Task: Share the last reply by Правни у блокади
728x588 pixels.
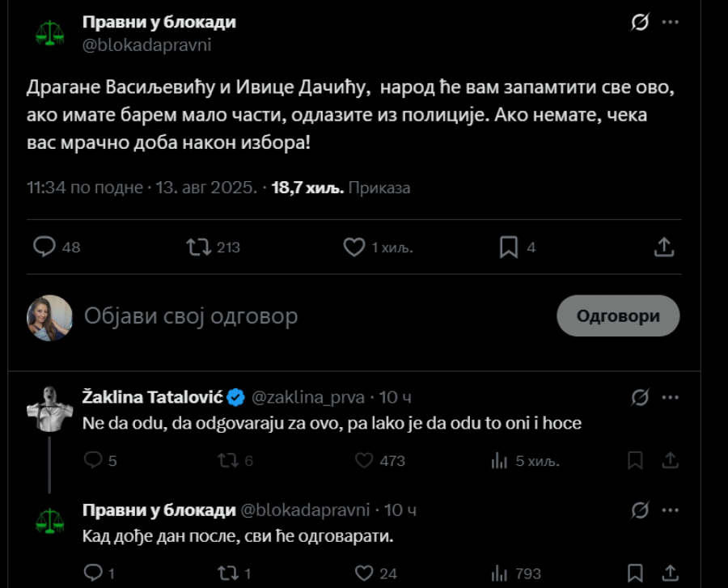Action: point(670,573)
